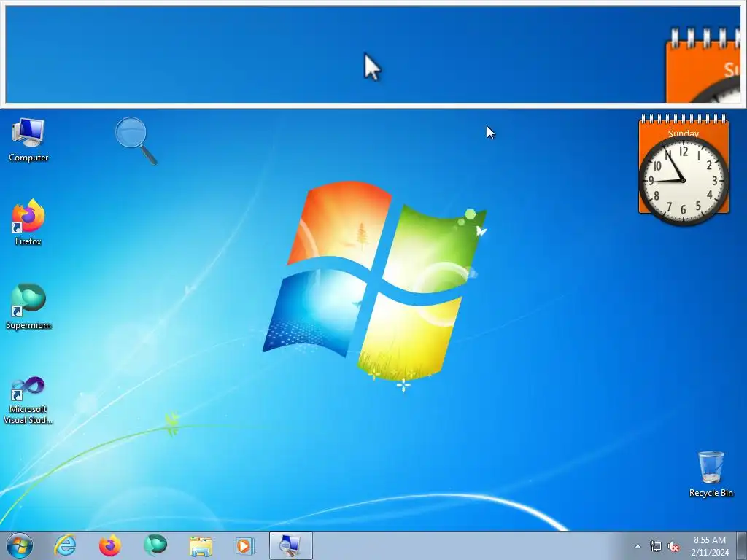The width and height of the screenshot is (747, 560).
Task: Select the Microsoft Visual Studio desktop shortcut
Action: click(x=28, y=400)
